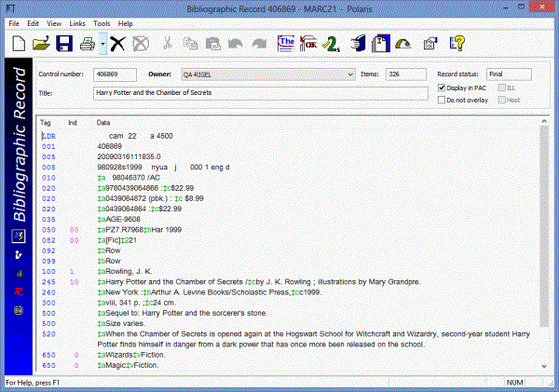Click the vertical scrollbar thumb of the MARC list
This screenshot has height=392, width=559.
click(x=544, y=226)
